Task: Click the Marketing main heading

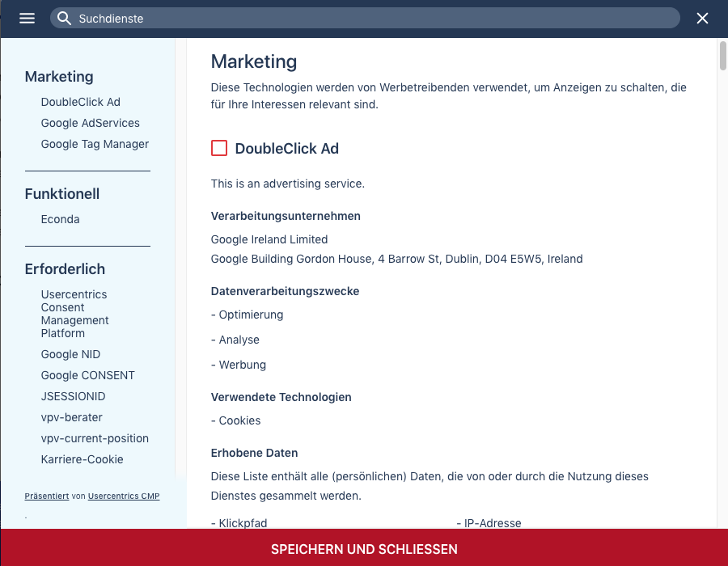Action: pos(254,61)
